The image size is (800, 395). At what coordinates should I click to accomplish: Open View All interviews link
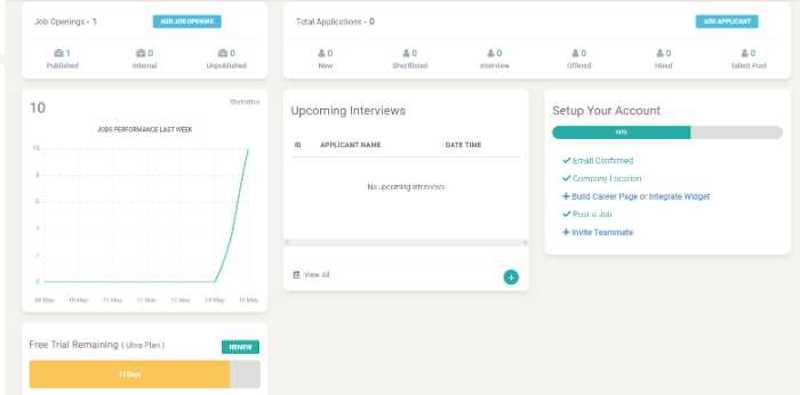(312, 275)
